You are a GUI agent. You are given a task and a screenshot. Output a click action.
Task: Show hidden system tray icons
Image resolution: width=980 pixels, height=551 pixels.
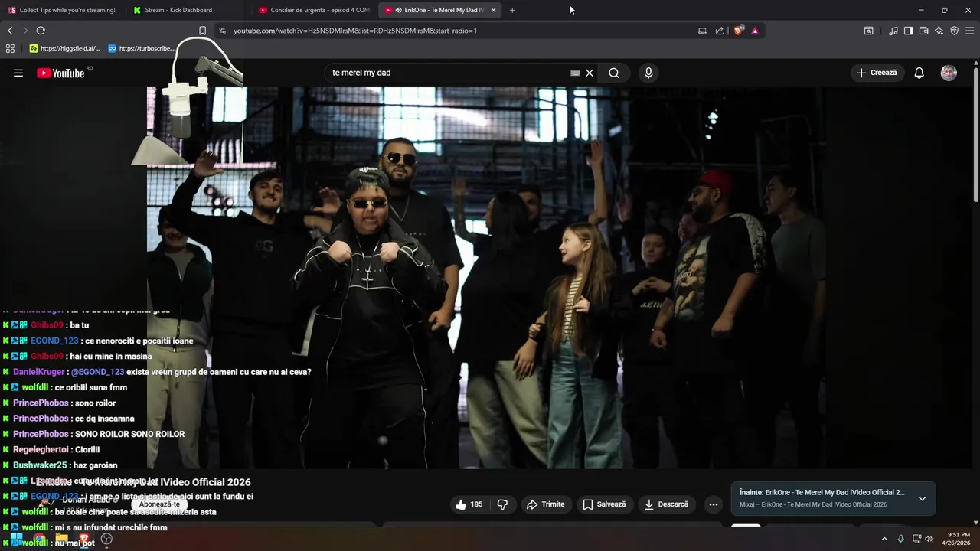tap(884, 539)
